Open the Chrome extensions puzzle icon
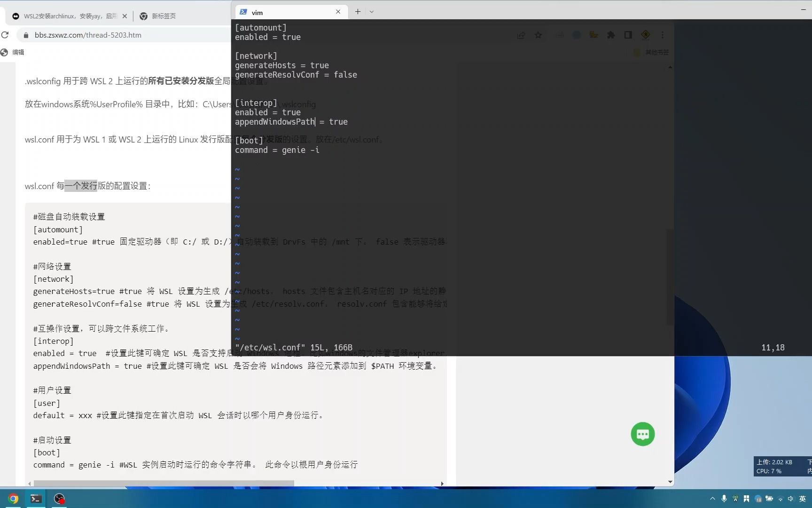The image size is (812, 508). click(611, 35)
